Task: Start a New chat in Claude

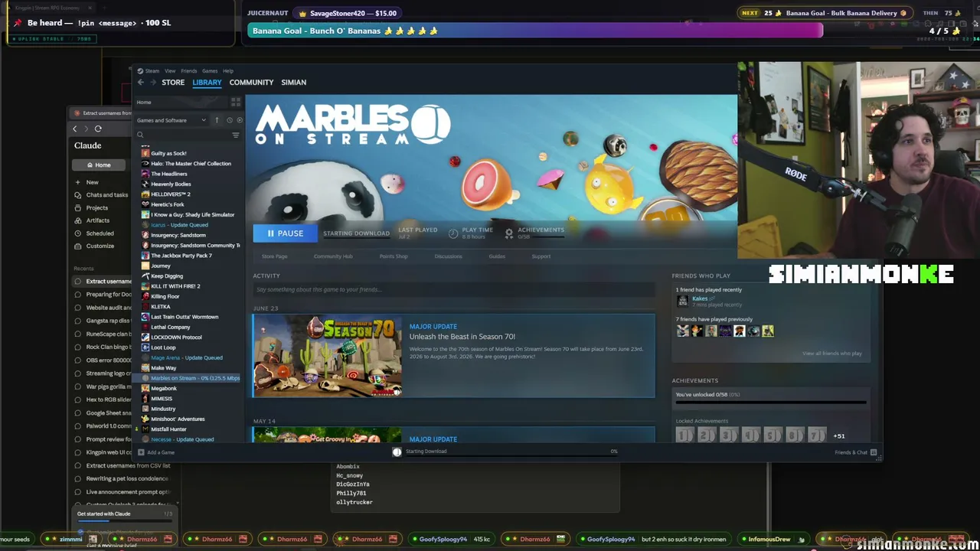Action: 92,182
